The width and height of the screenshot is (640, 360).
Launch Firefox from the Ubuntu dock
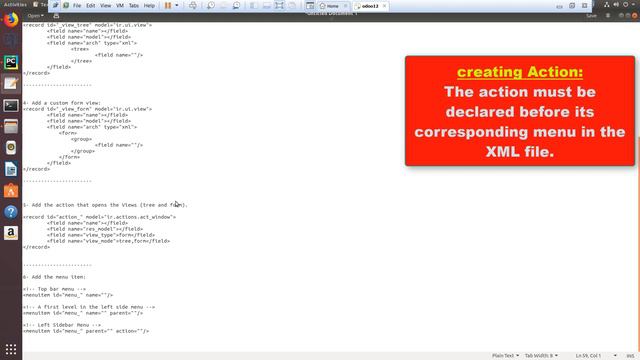click(11, 20)
